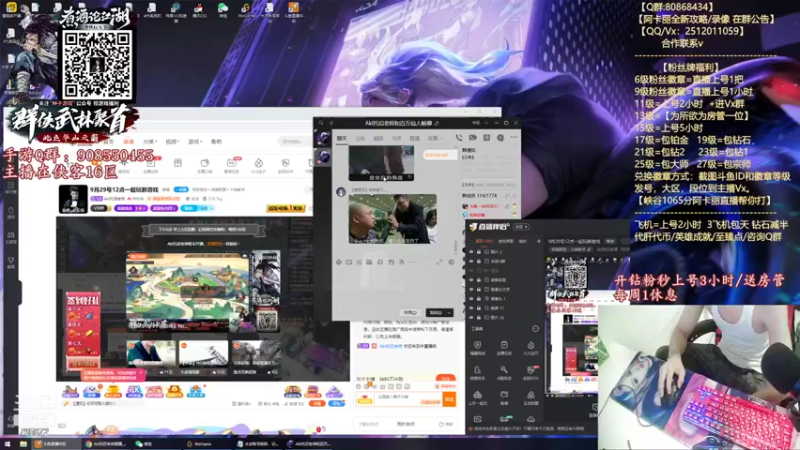Viewport: 800px width, 450px height.
Task: Click 充值 button below Douyu player
Action: 317,404
